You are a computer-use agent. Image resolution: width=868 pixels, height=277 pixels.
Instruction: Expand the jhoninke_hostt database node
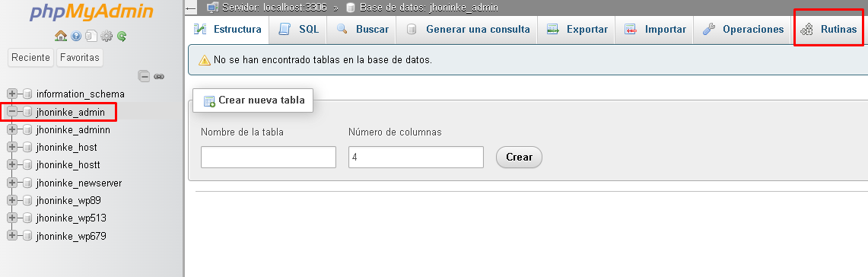pyautogui.click(x=12, y=165)
